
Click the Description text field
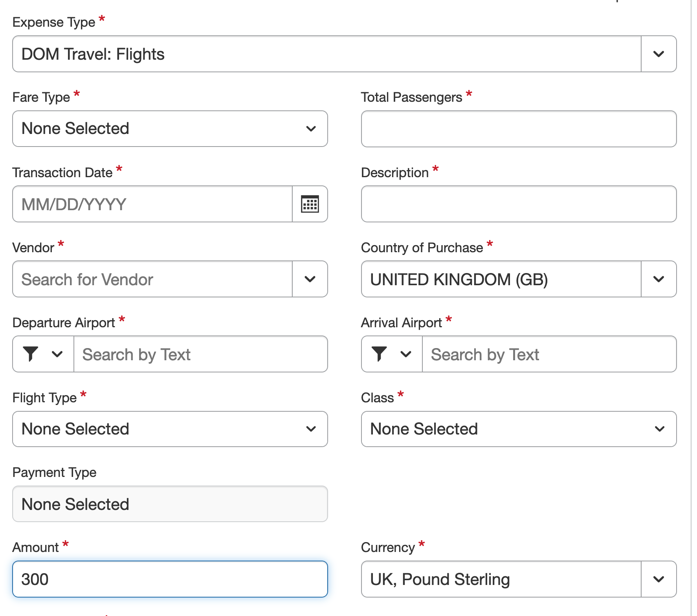[519, 204]
